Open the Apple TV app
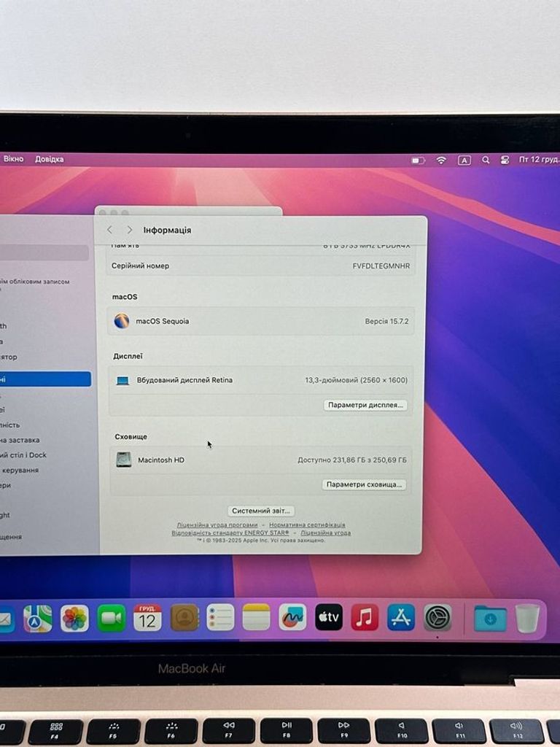 point(329,617)
